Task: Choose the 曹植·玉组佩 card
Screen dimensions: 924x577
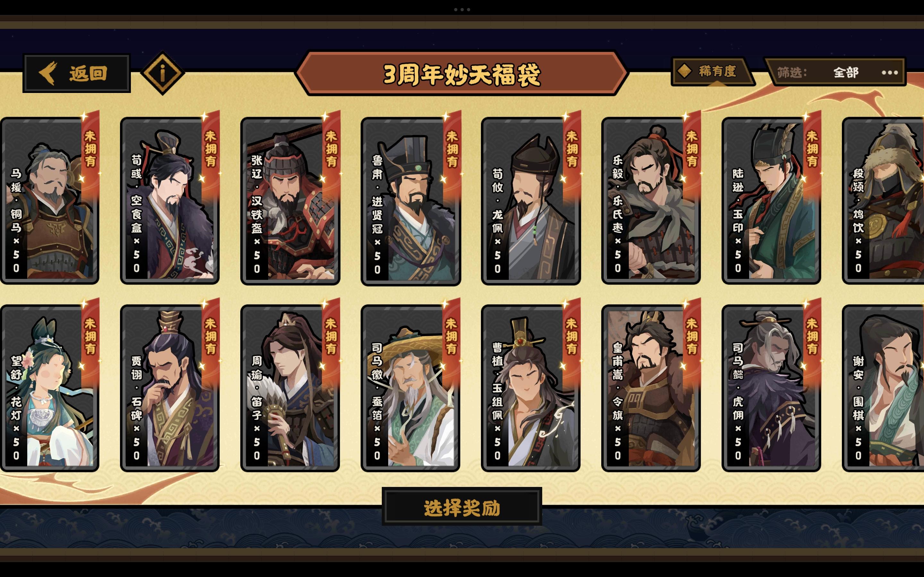Action: pyautogui.click(x=531, y=387)
